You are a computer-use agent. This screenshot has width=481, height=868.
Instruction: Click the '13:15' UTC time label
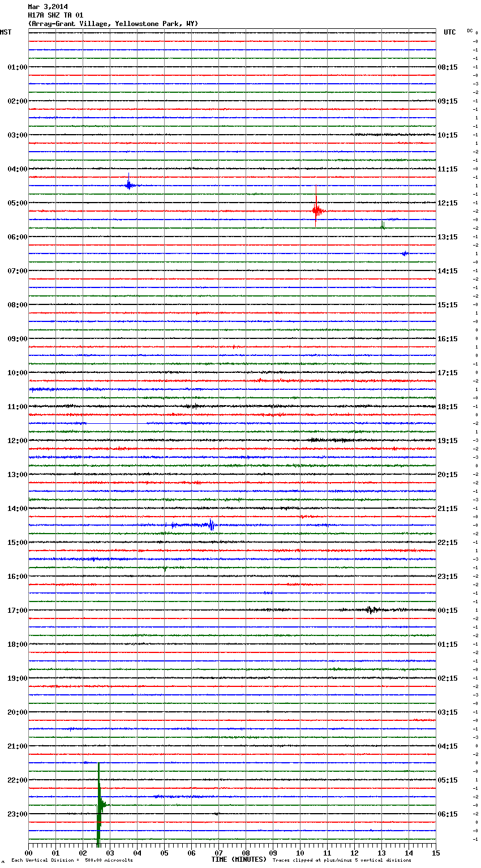tap(448, 237)
